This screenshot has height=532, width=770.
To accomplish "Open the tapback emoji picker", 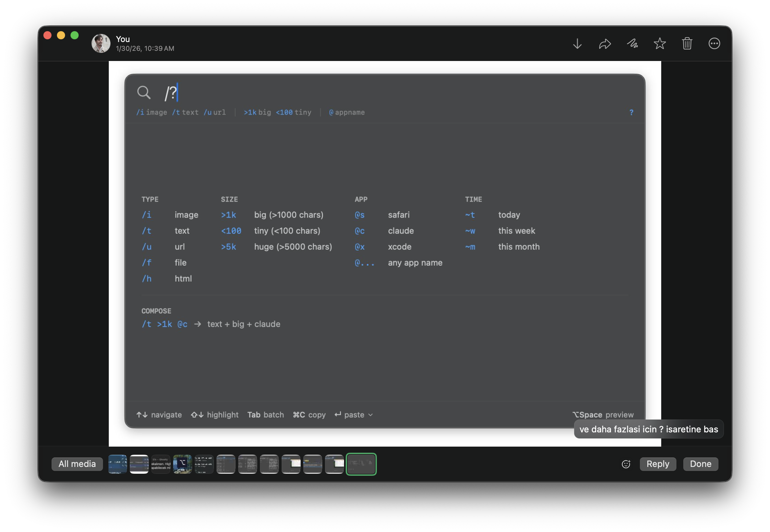I will pyautogui.click(x=626, y=464).
